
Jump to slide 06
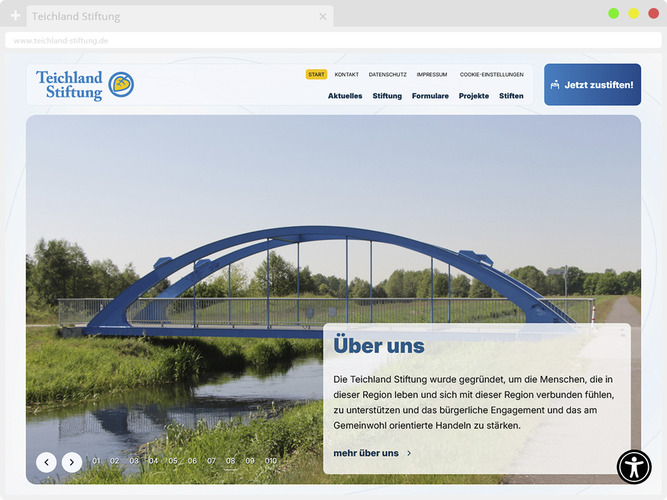(x=192, y=461)
